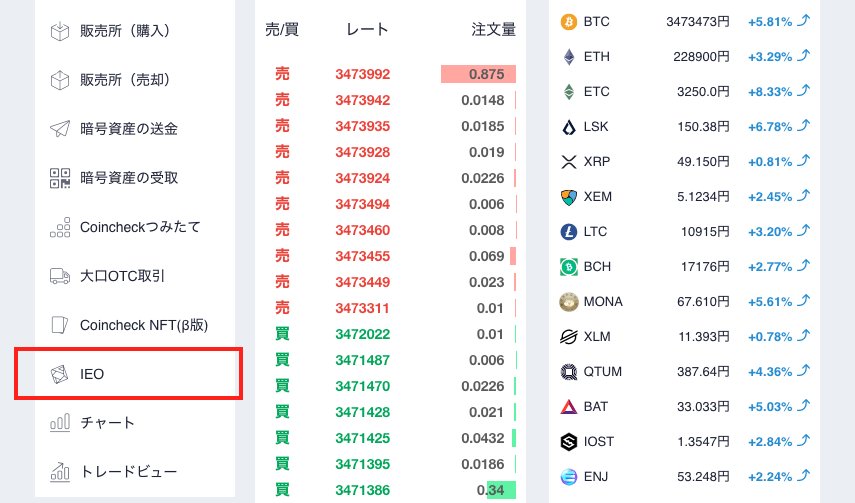Click the blue LTC coin icon
This screenshot has height=503, width=855.
coord(569,232)
